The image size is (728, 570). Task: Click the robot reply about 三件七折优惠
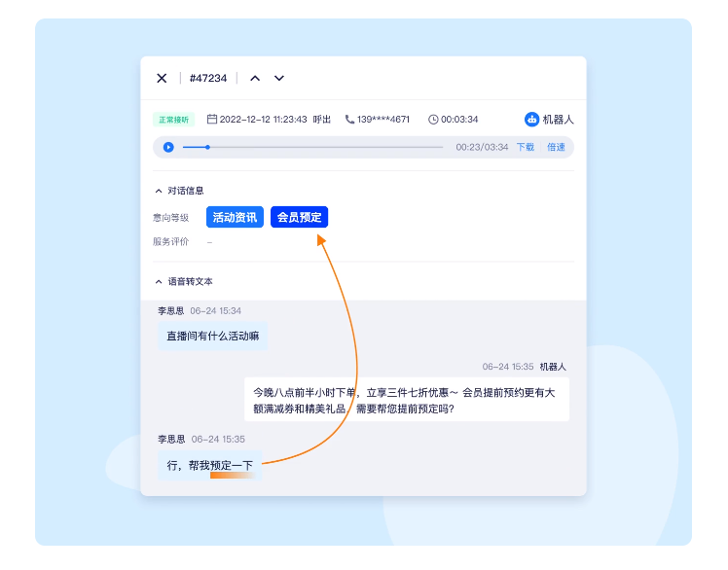(x=407, y=400)
